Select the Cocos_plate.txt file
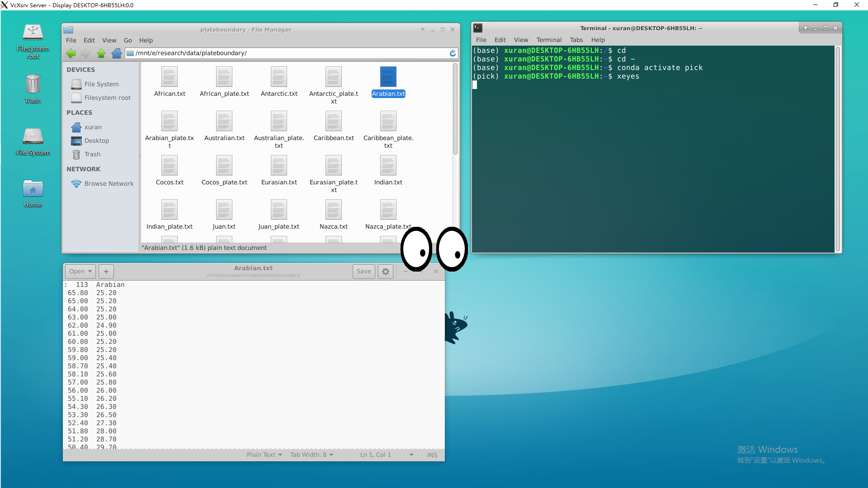This screenshot has height=488, width=868. click(x=224, y=170)
